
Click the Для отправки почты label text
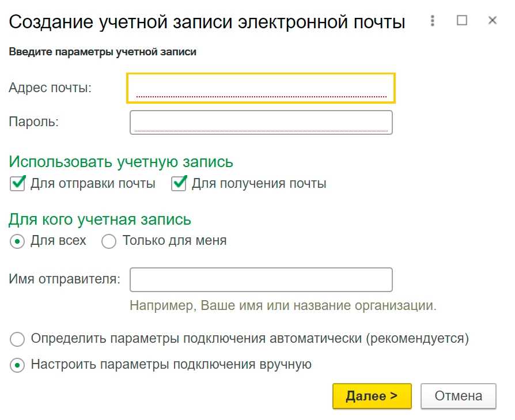point(93,184)
